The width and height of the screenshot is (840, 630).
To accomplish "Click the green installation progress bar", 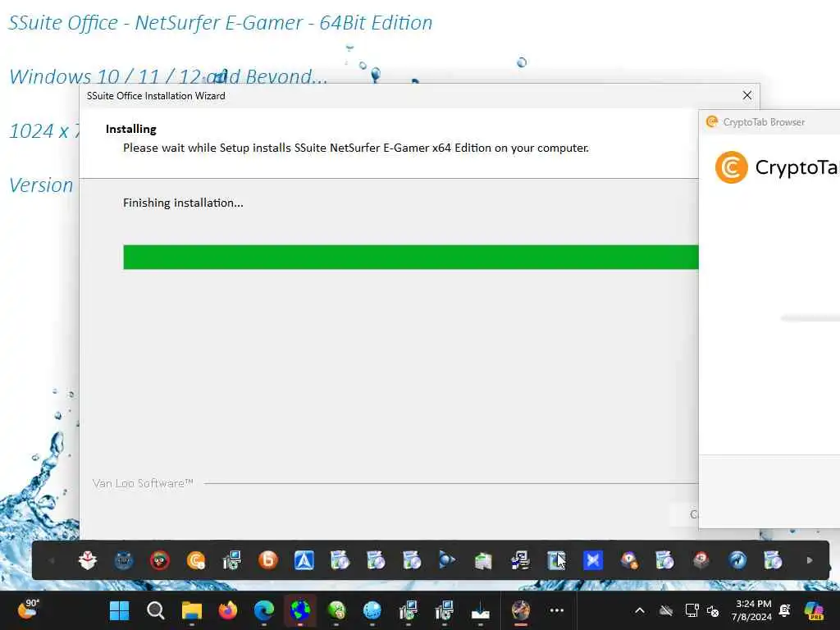I will (x=411, y=257).
